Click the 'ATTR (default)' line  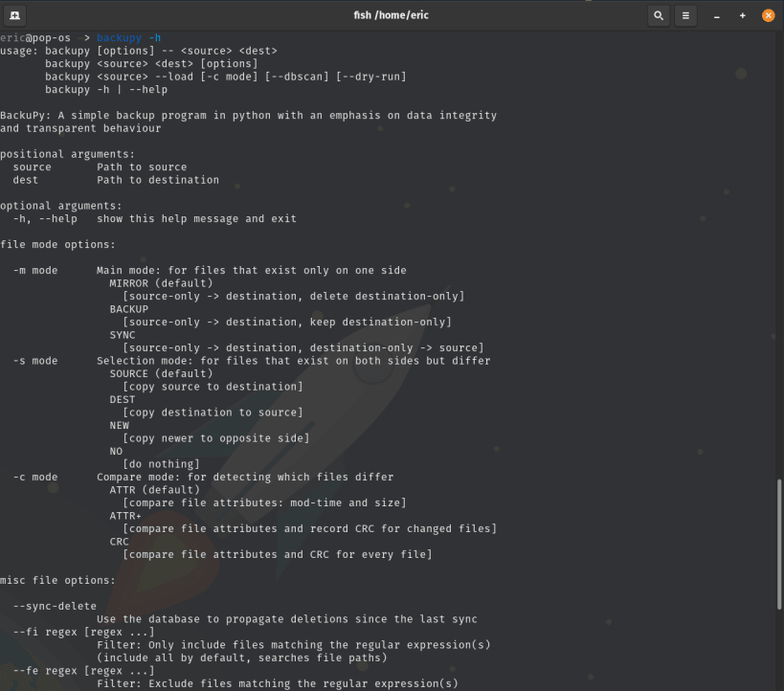[x=154, y=491]
